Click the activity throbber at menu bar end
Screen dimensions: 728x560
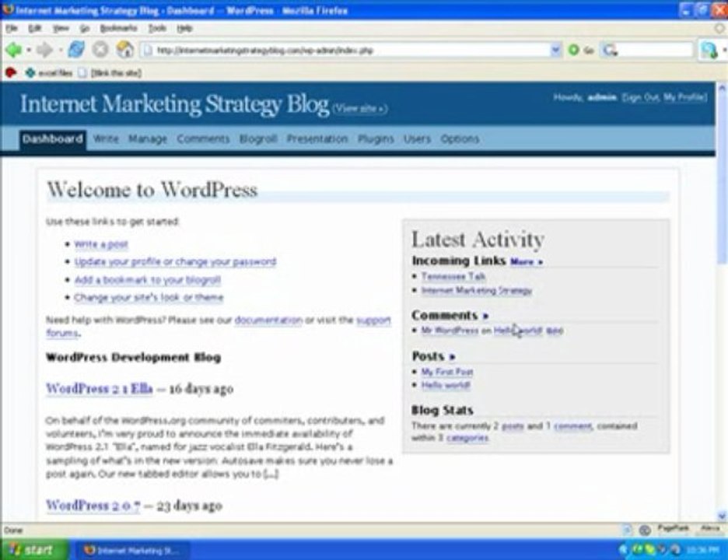point(720,28)
